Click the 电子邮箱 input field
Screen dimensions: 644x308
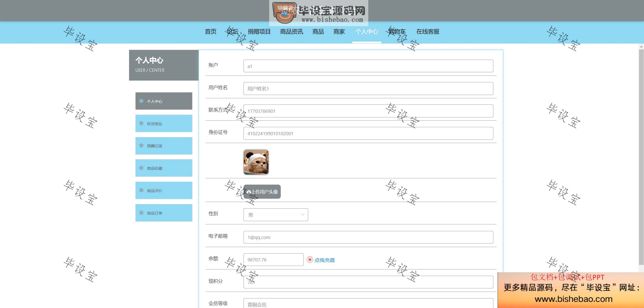click(368, 237)
